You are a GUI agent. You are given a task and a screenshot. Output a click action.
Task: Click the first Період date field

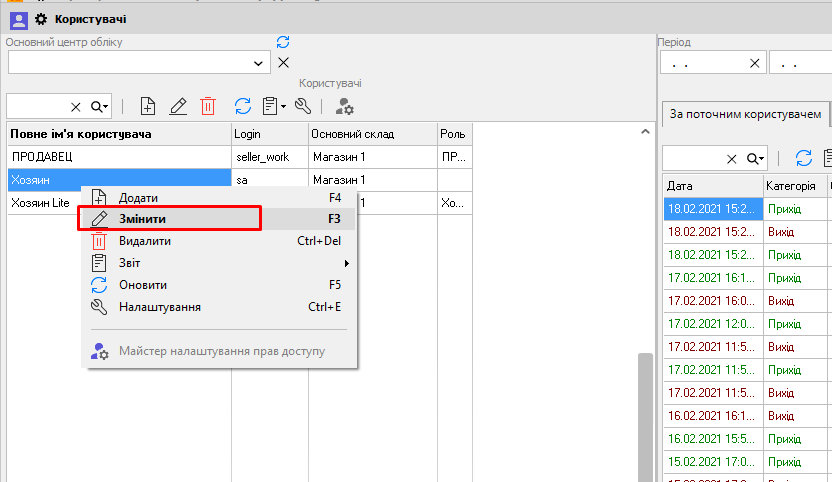pyautogui.click(x=704, y=63)
